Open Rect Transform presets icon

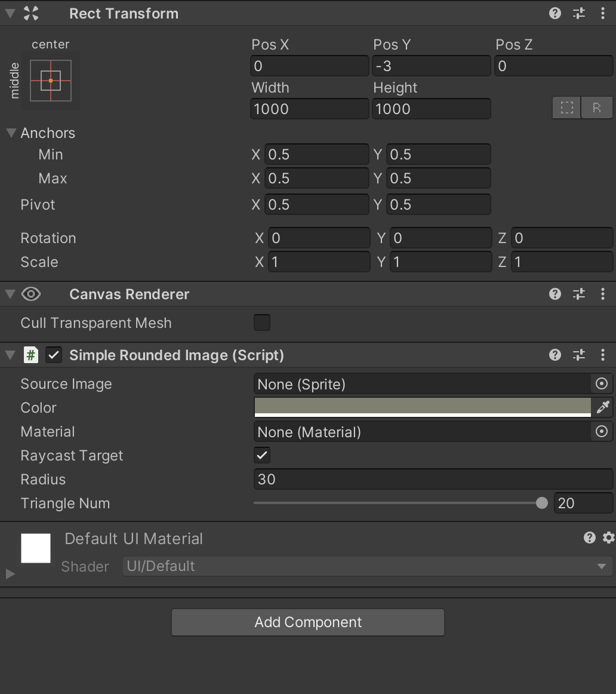pos(578,13)
